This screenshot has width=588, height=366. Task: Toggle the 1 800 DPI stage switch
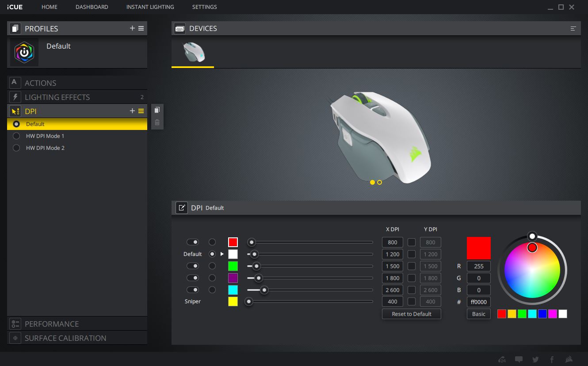tap(193, 278)
